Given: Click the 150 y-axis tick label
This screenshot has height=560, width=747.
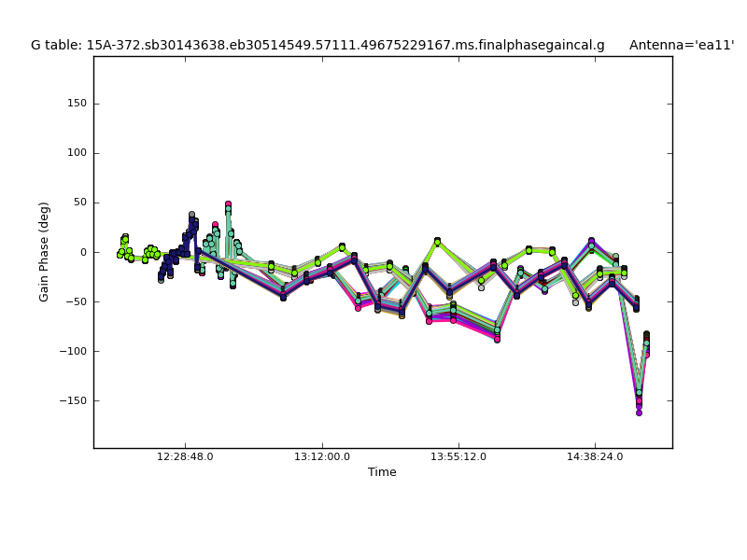Looking at the screenshot, I should tap(77, 104).
